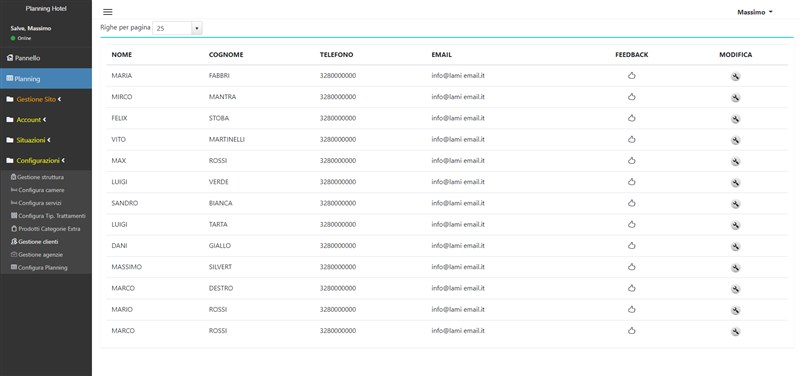The width and height of the screenshot is (800, 376).
Task: Edit client LUIGI VERDE with wrench icon
Action: [x=735, y=183]
